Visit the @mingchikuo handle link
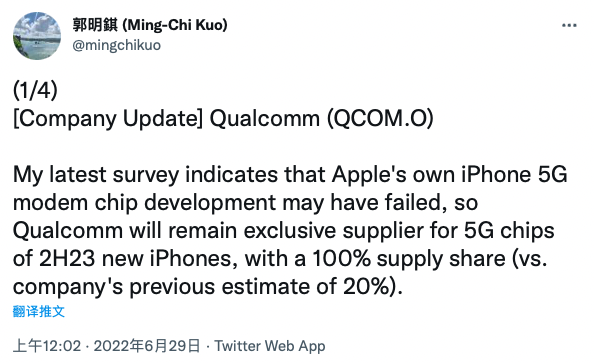The image size is (594, 363). click(x=117, y=45)
